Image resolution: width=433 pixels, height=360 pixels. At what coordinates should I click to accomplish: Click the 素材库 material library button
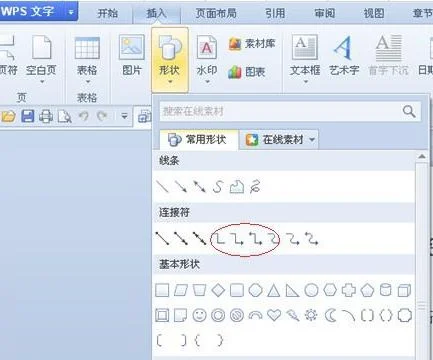point(252,44)
